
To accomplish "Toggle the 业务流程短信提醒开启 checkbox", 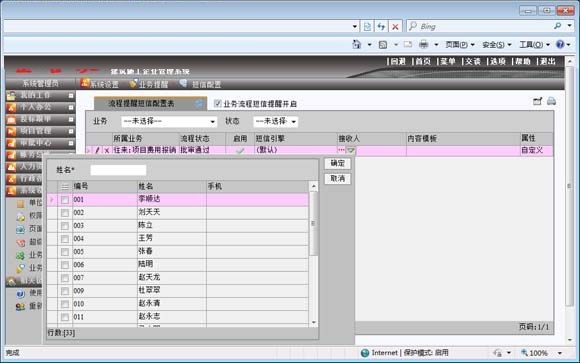I will point(218,104).
